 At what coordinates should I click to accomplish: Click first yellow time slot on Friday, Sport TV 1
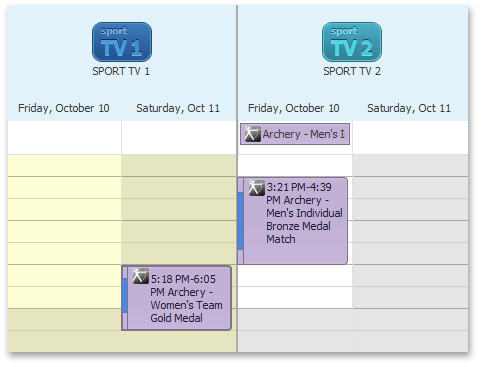65,165
